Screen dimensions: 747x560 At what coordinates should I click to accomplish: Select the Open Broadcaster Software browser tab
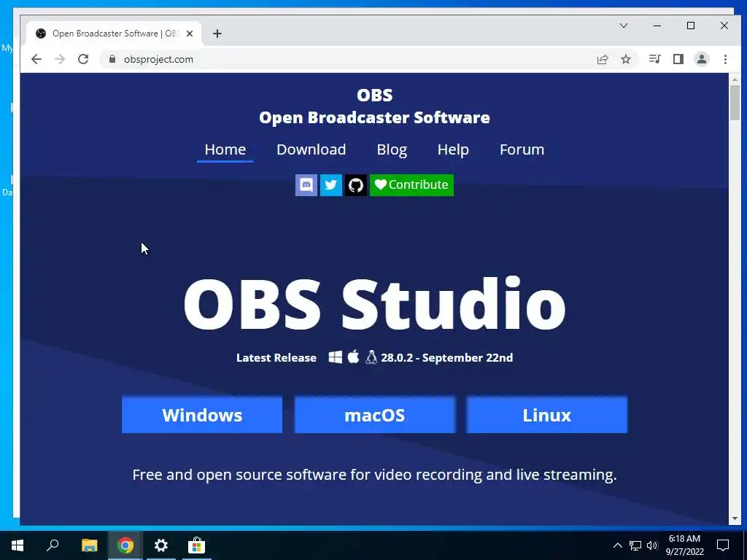click(115, 34)
